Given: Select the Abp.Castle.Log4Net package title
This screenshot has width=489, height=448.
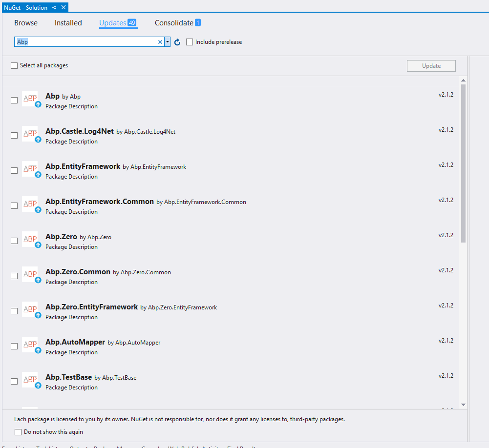Looking at the screenshot, I should [80, 131].
